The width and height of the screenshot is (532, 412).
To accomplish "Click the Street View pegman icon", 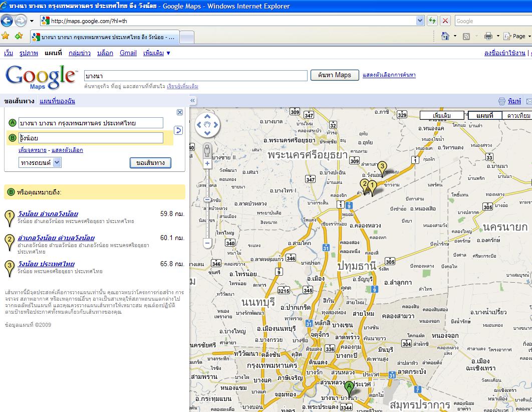I will 207,150.
